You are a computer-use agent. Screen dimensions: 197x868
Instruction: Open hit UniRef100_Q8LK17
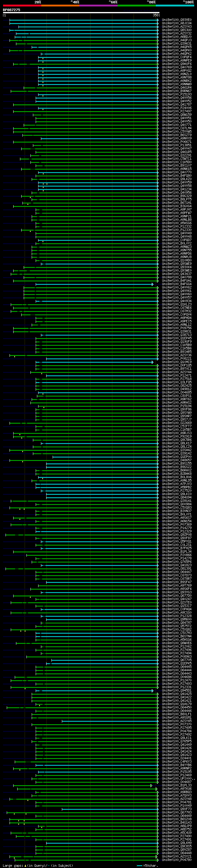coord(177,443)
